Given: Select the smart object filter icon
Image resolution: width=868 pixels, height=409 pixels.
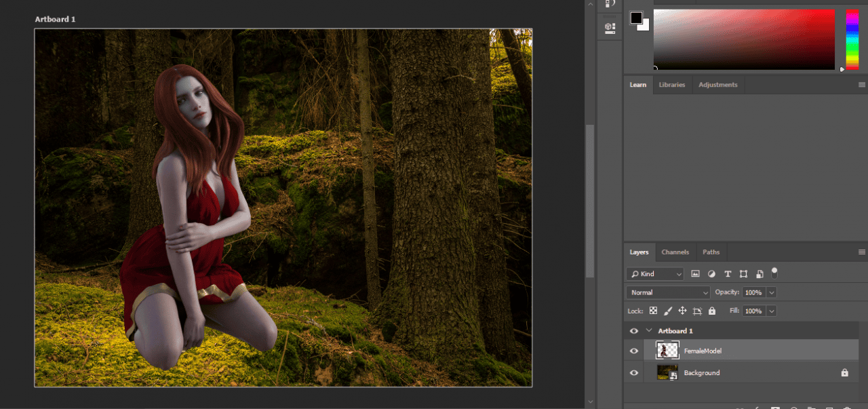Looking at the screenshot, I should (x=759, y=273).
